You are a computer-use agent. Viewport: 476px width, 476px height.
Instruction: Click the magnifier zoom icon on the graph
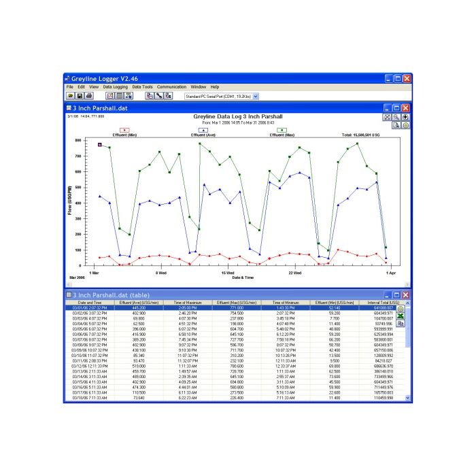coord(396,117)
